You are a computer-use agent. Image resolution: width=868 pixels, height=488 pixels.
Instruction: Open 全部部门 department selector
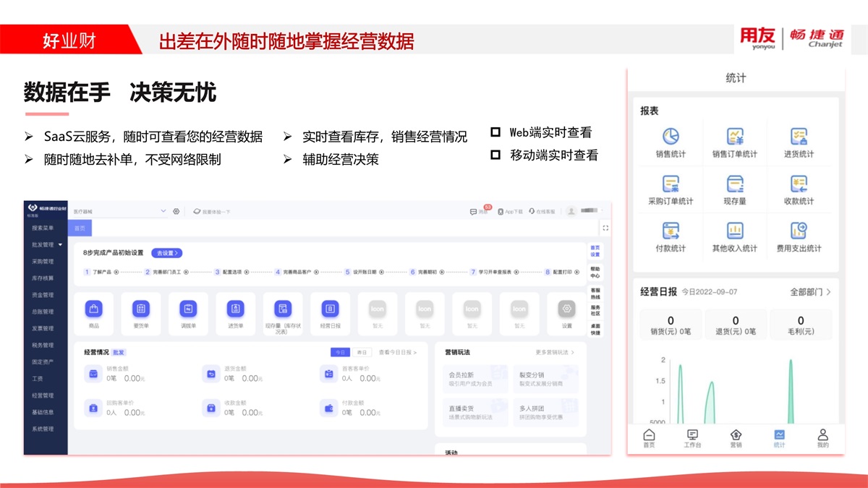click(810, 292)
